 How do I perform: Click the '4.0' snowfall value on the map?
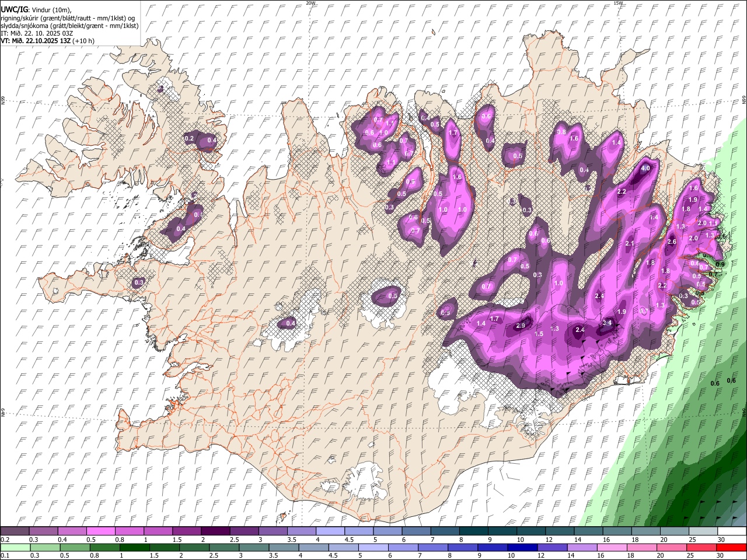645,168
